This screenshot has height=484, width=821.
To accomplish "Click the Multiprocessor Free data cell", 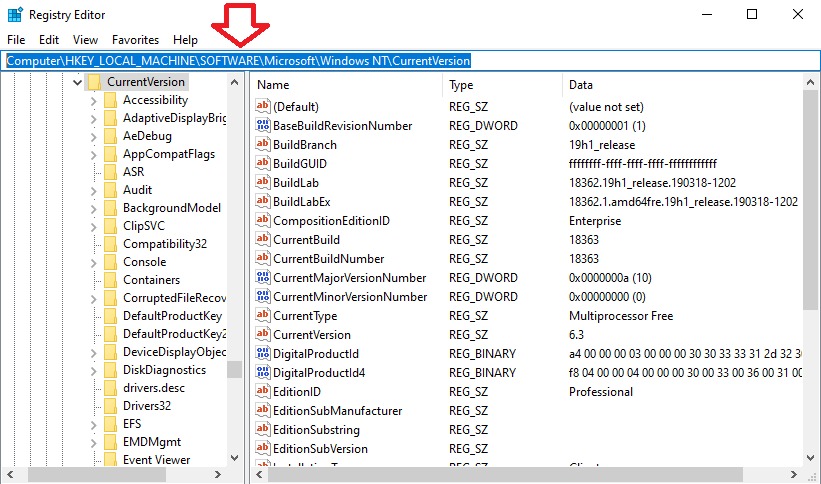I will (x=620, y=316).
